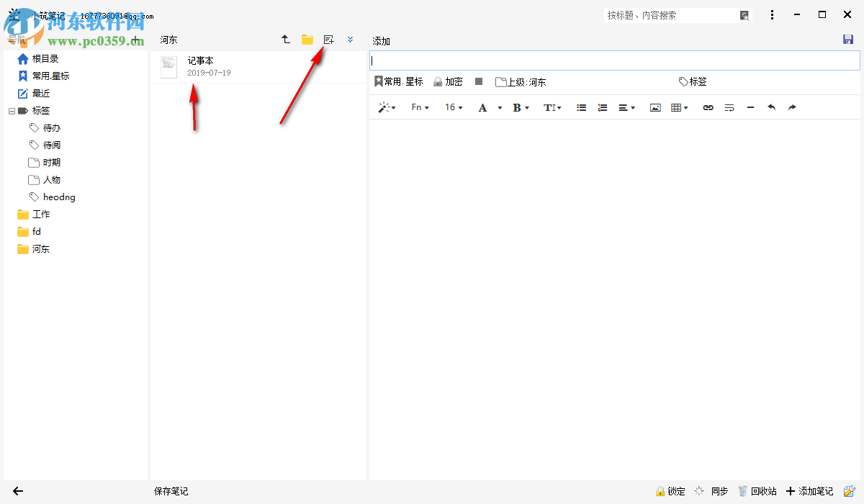Click 保存笔记 to save the note
Image resolution: width=864 pixels, height=504 pixels.
170,490
